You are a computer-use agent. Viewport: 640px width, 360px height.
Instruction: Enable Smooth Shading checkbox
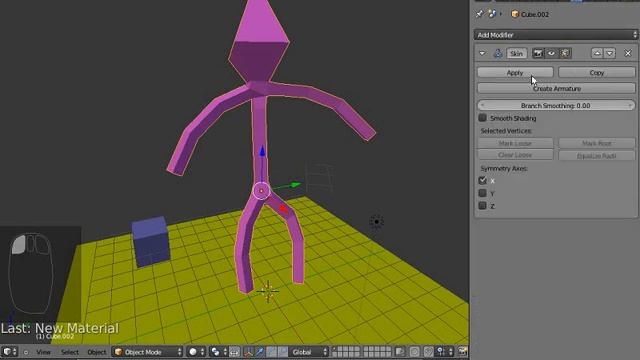482,118
